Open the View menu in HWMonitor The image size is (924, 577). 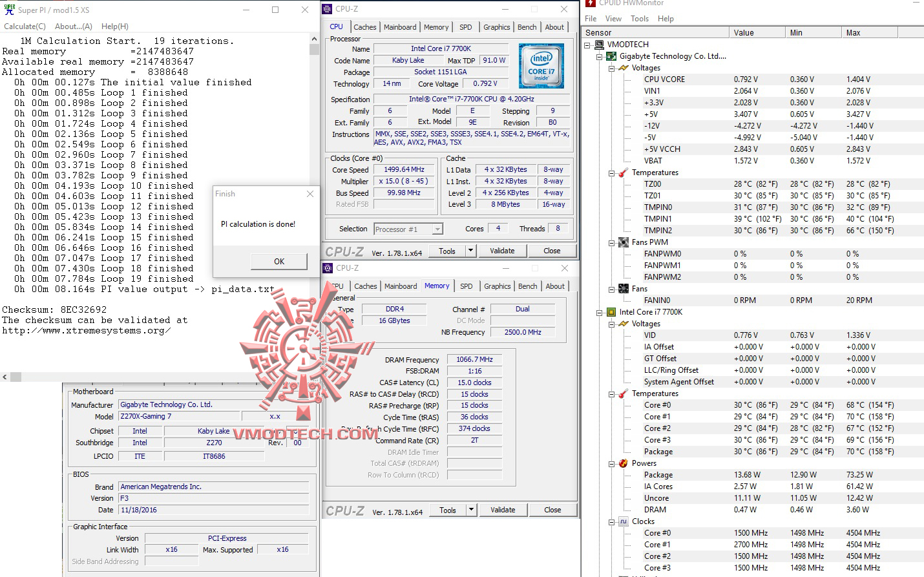[x=613, y=18]
